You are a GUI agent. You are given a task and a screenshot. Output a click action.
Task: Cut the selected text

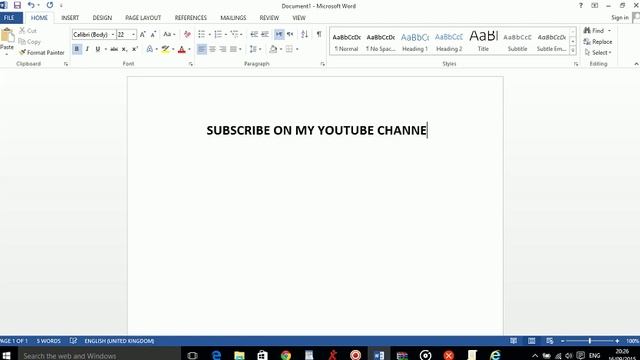pyautogui.click(x=28, y=31)
